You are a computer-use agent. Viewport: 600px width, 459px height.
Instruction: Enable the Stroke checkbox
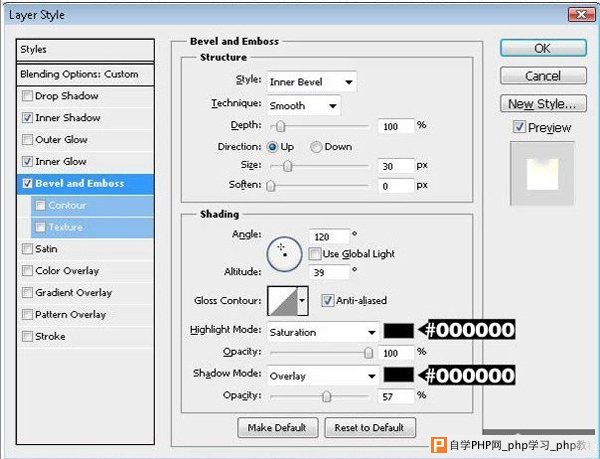click(27, 337)
